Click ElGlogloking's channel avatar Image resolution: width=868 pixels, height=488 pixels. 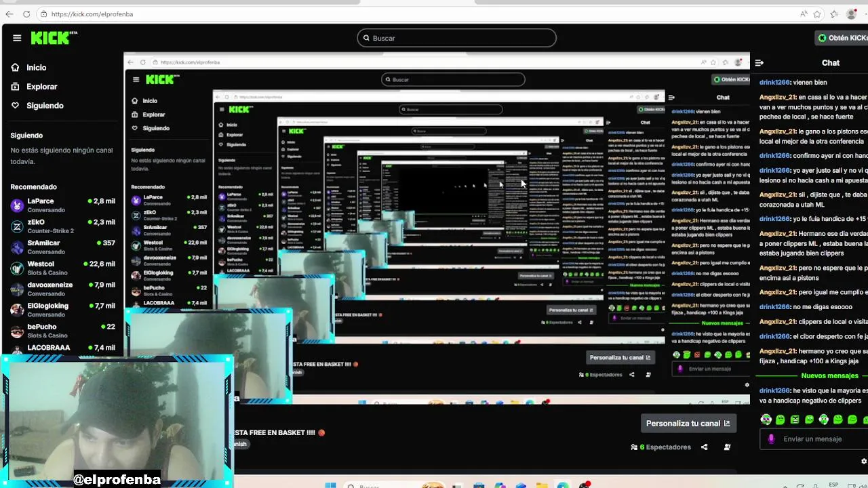pos(17,311)
